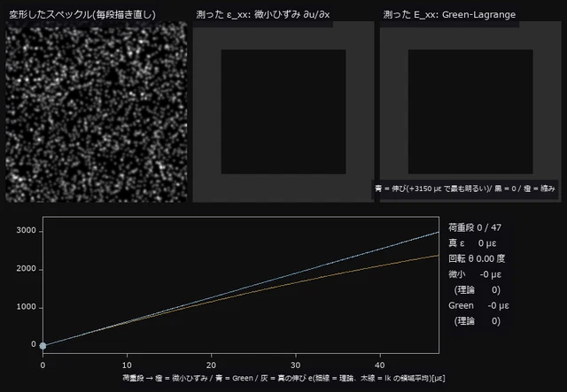Click the readout 'Green -0 με'
The image size is (567, 392).
pyautogui.click(x=478, y=305)
